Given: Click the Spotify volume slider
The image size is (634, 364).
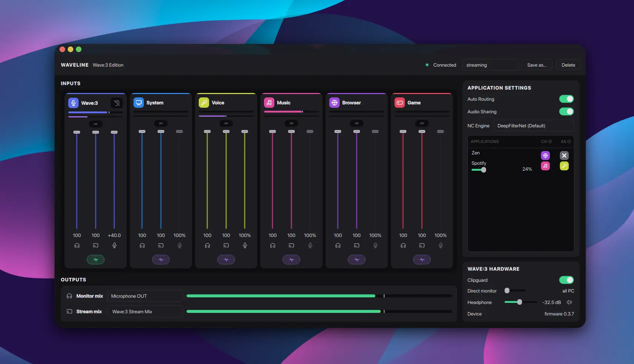Looking at the screenshot, I should [x=479, y=170].
